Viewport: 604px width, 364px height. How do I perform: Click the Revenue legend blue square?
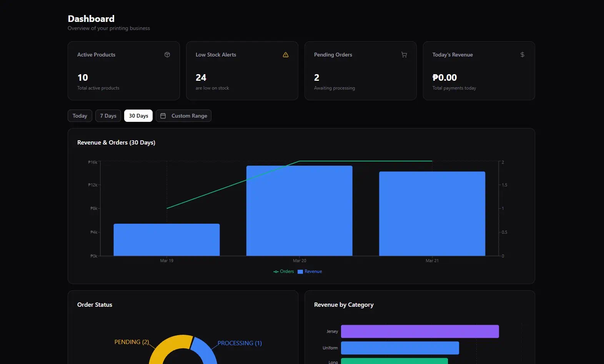click(300, 272)
